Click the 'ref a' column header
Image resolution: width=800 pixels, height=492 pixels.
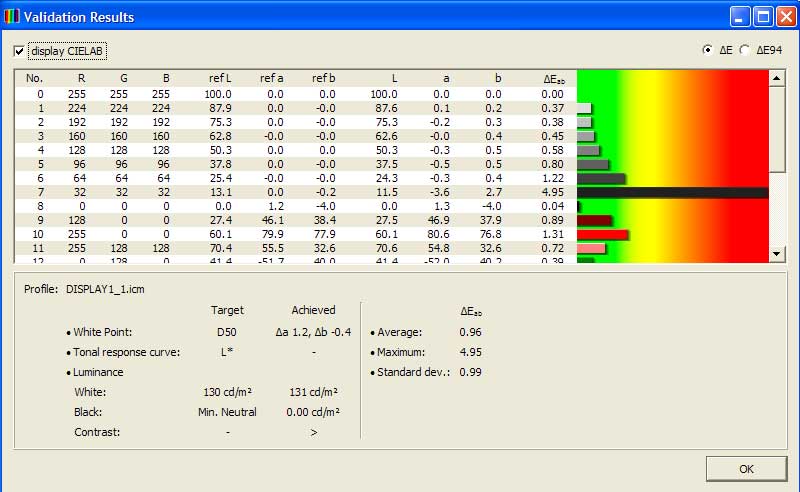click(271, 78)
